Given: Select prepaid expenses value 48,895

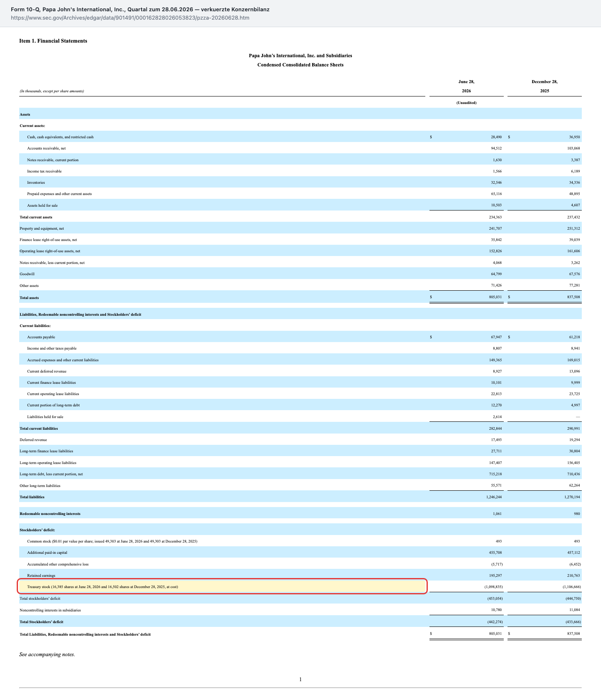Looking at the screenshot, I should coord(574,194).
